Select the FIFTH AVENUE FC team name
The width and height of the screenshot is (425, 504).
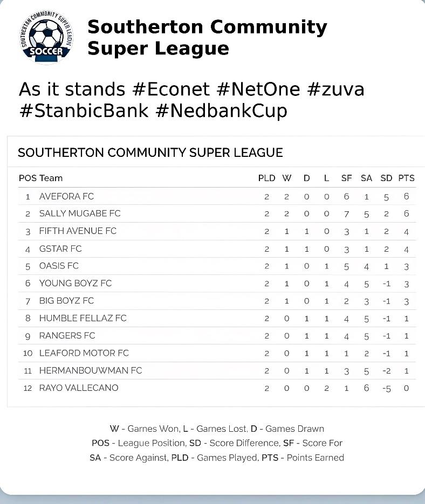pos(78,231)
